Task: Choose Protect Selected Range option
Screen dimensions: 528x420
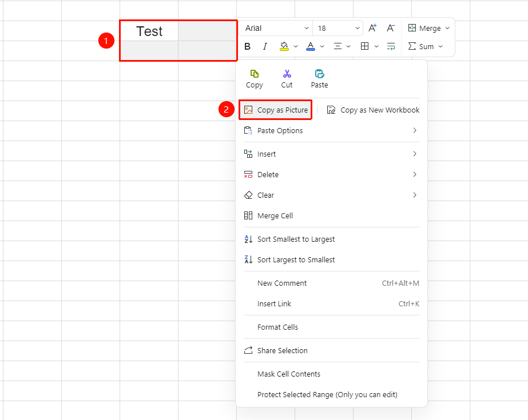Action: pos(331,394)
